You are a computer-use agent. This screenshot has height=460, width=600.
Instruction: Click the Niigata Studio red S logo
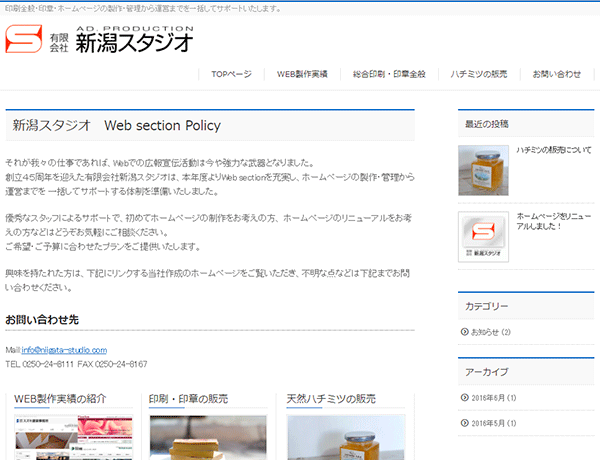(x=21, y=40)
